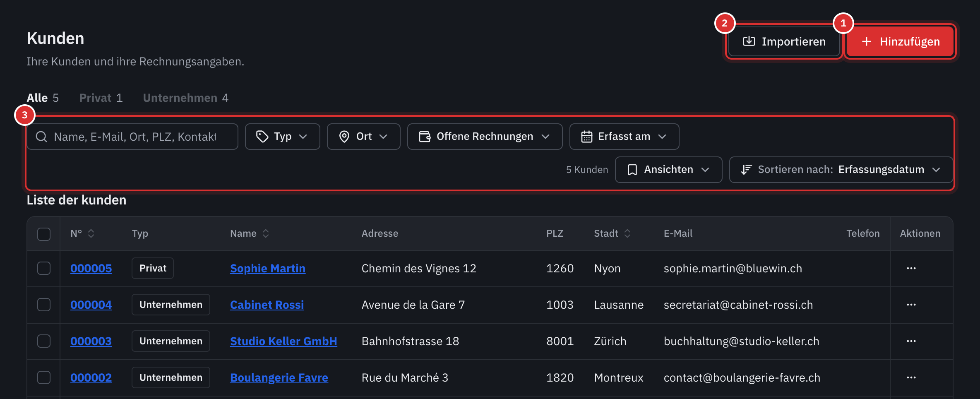Switch to the Alle tab
Image resolution: width=980 pixels, height=399 pixels.
tap(43, 98)
